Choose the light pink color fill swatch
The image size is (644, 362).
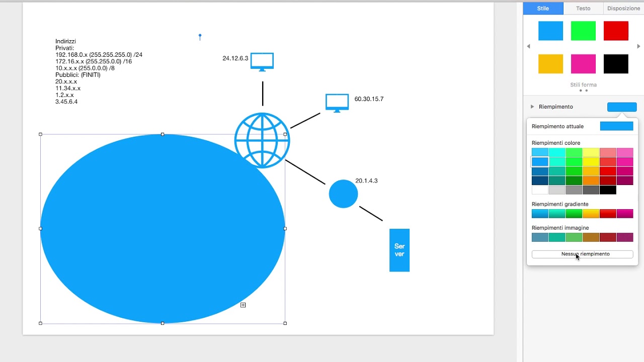point(625,152)
